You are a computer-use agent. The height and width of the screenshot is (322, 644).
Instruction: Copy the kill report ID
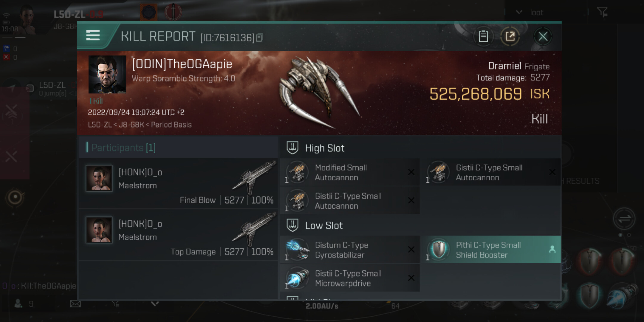pos(259,38)
